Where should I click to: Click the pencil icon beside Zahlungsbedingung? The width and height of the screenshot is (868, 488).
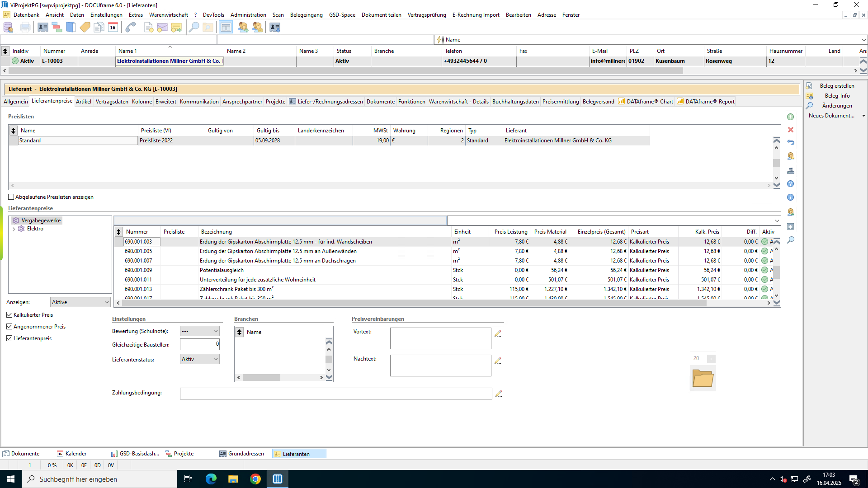tap(499, 394)
